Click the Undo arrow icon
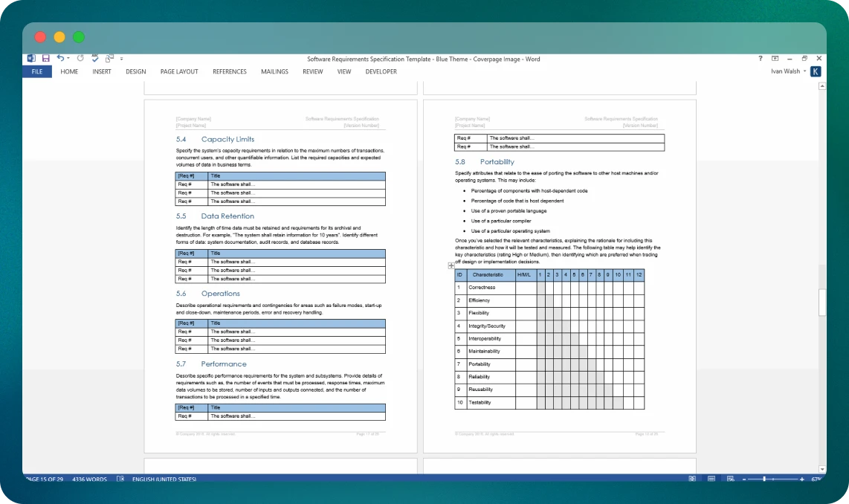 [x=60, y=58]
